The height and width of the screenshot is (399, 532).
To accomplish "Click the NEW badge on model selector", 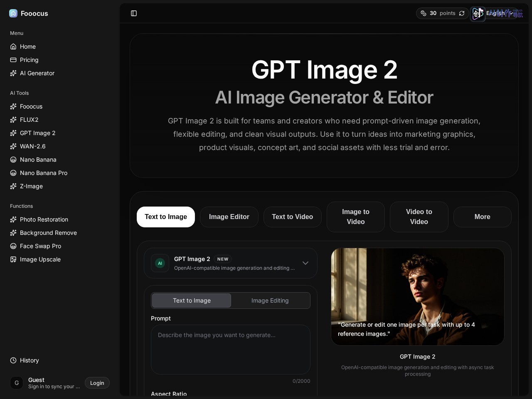I will (223, 259).
